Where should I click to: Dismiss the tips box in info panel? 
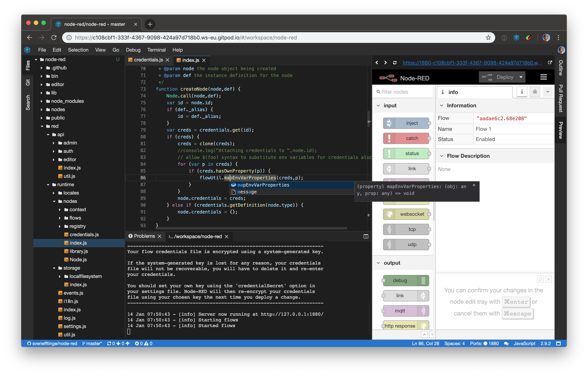click(x=548, y=279)
